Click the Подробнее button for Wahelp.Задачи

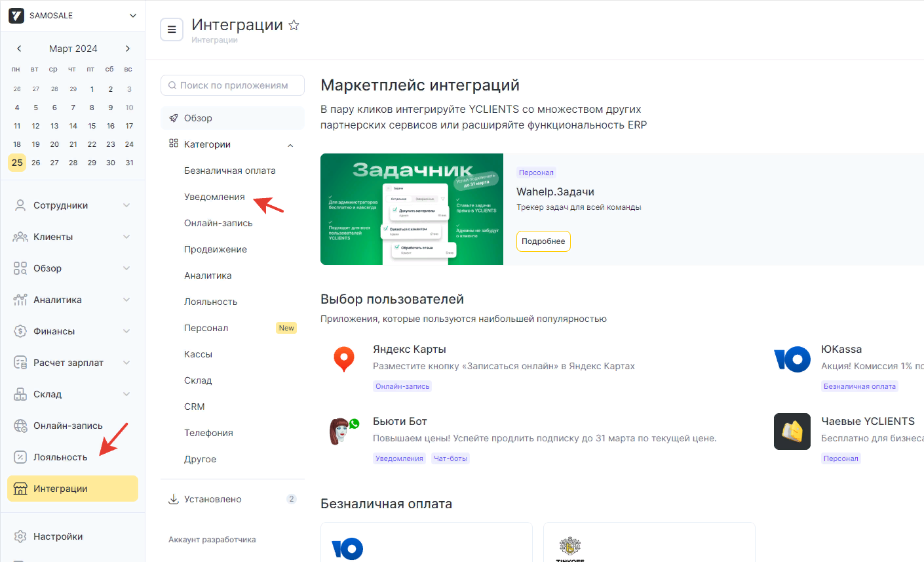pyautogui.click(x=543, y=241)
